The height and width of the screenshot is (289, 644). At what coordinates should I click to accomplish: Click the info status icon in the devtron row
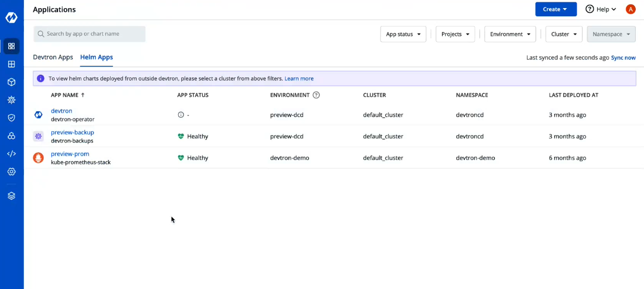pyautogui.click(x=181, y=115)
